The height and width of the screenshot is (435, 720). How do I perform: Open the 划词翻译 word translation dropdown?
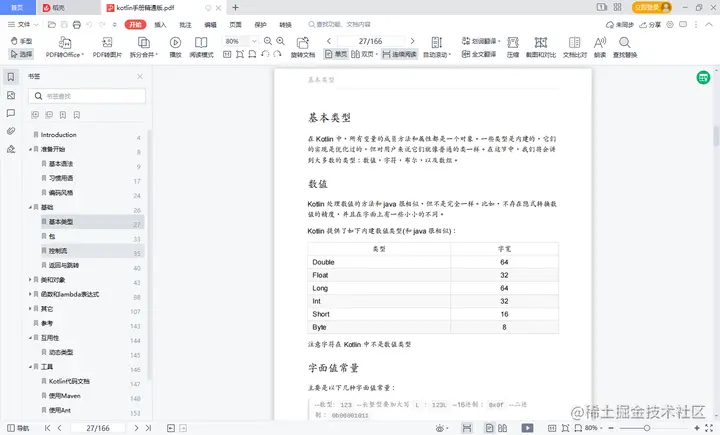pos(480,41)
